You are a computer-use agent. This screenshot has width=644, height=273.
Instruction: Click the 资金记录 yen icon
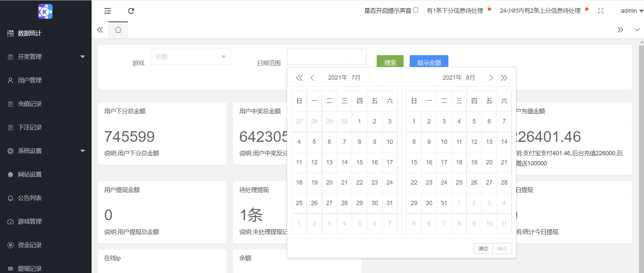[10, 245]
